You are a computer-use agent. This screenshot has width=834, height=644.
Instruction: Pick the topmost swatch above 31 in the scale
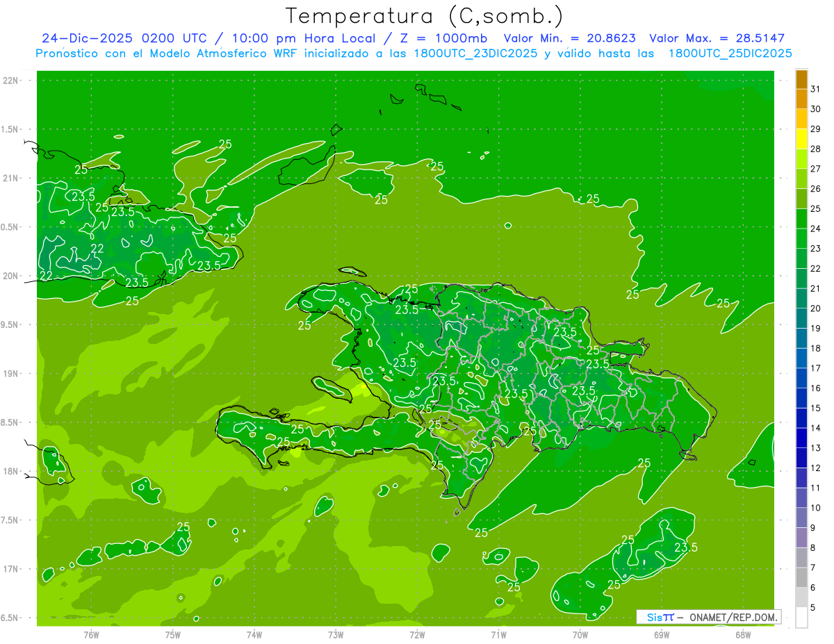tap(801, 79)
